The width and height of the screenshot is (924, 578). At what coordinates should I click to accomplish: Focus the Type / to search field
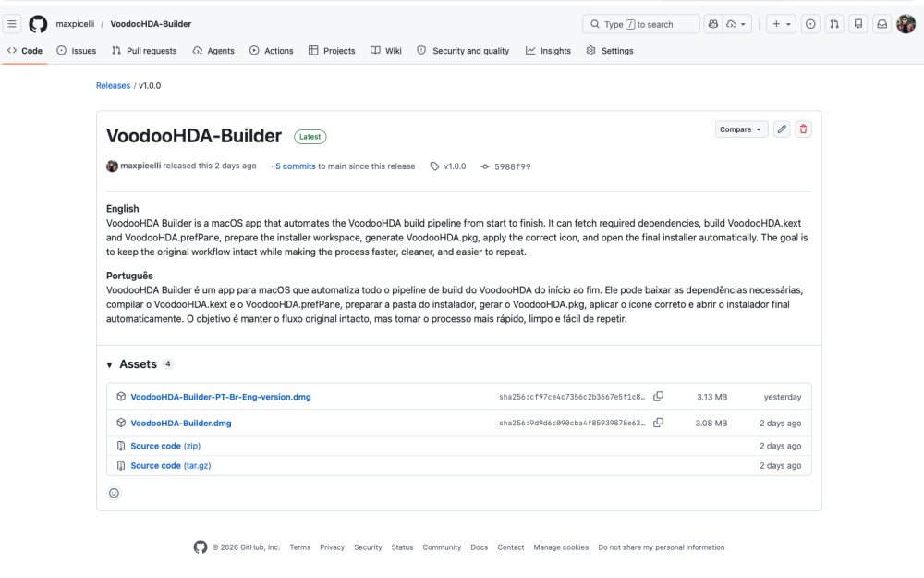click(x=641, y=24)
